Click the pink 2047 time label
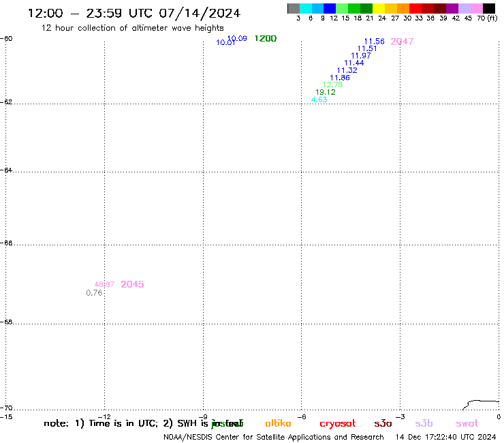Screen dimensions: 504x443 click(x=402, y=42)
